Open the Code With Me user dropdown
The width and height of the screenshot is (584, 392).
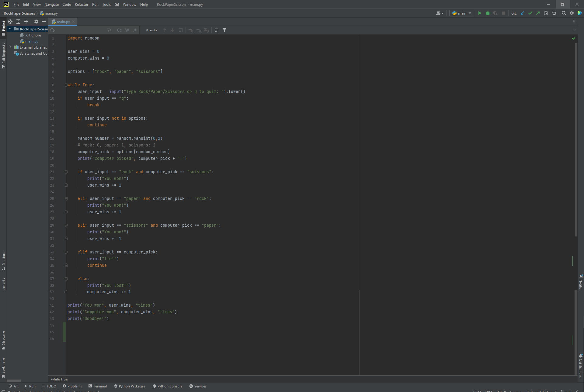440,13
